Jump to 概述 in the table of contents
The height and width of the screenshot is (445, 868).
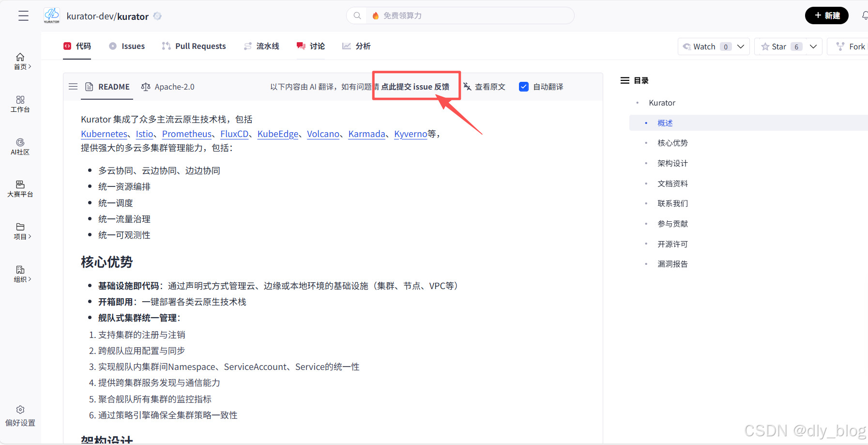point(665,123)
